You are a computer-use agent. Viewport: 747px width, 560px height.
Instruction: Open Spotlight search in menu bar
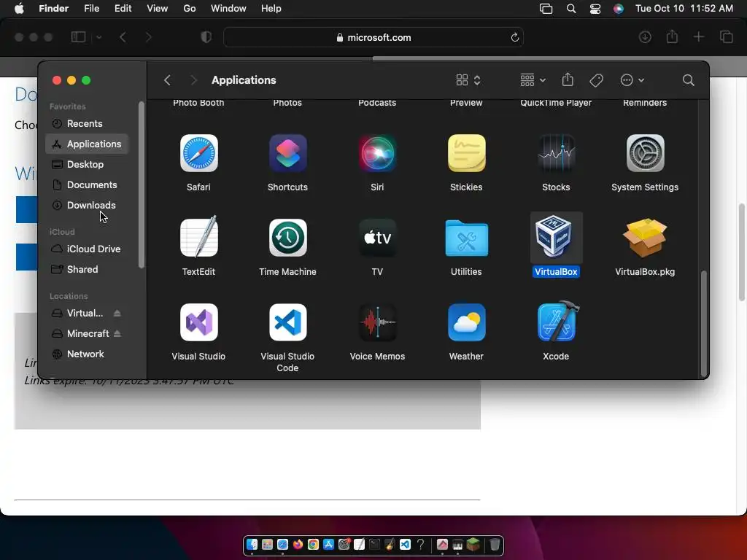coord(570,9)
